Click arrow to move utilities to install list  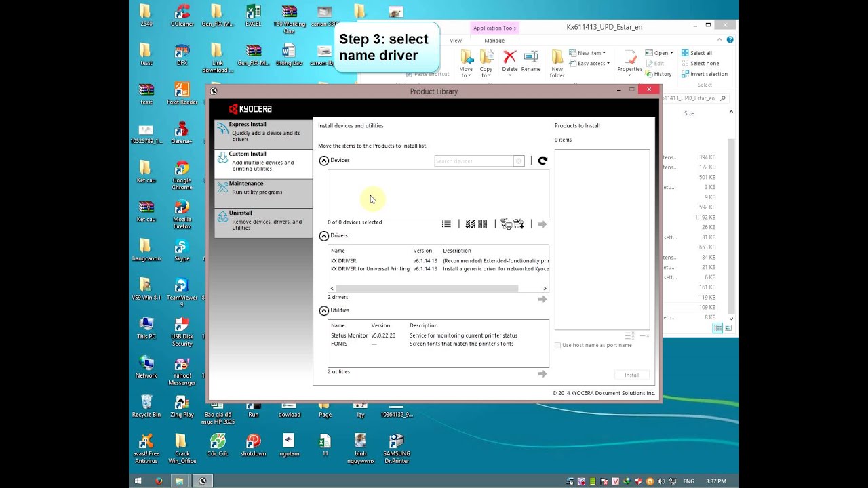pos(542,374)
